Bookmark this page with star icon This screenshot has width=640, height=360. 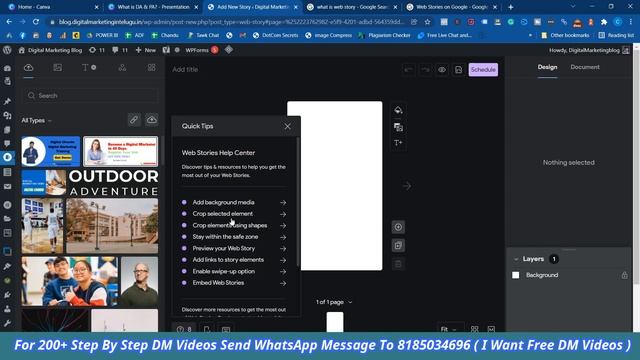point(427,22)
